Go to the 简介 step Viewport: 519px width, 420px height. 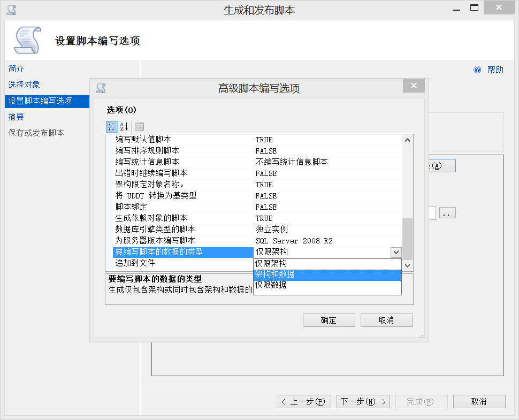16,68
